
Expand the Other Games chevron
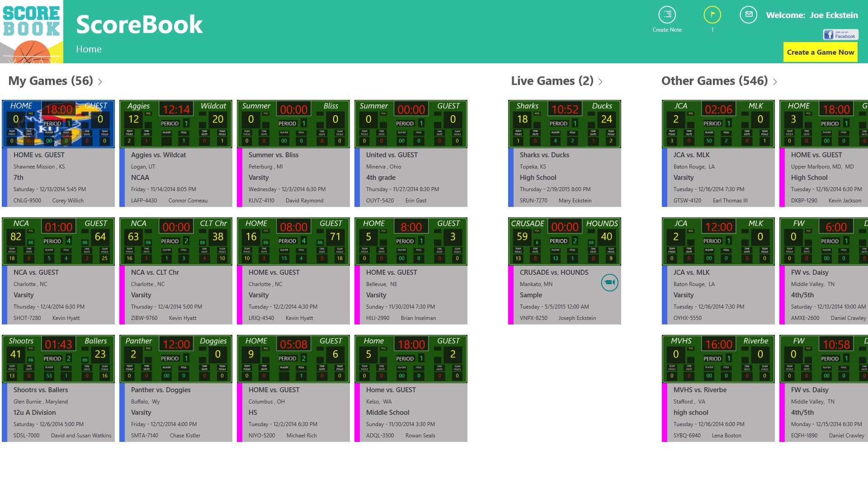(775, 82)
